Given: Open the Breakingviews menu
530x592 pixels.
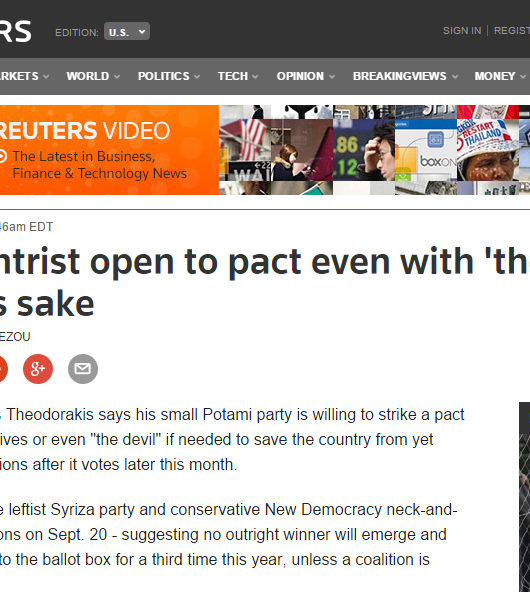Looking at the screenshot, I should tap(405, 76).
